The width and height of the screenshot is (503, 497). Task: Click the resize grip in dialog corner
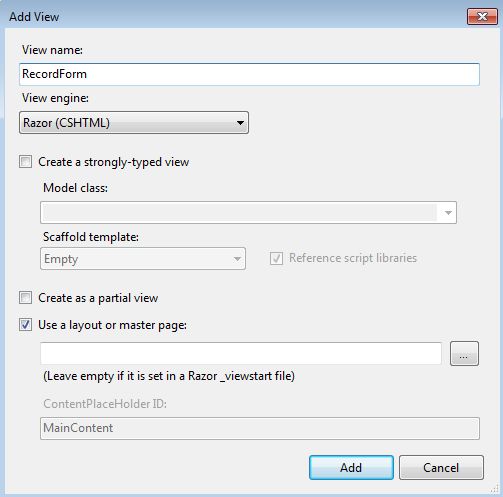(495, 489)
